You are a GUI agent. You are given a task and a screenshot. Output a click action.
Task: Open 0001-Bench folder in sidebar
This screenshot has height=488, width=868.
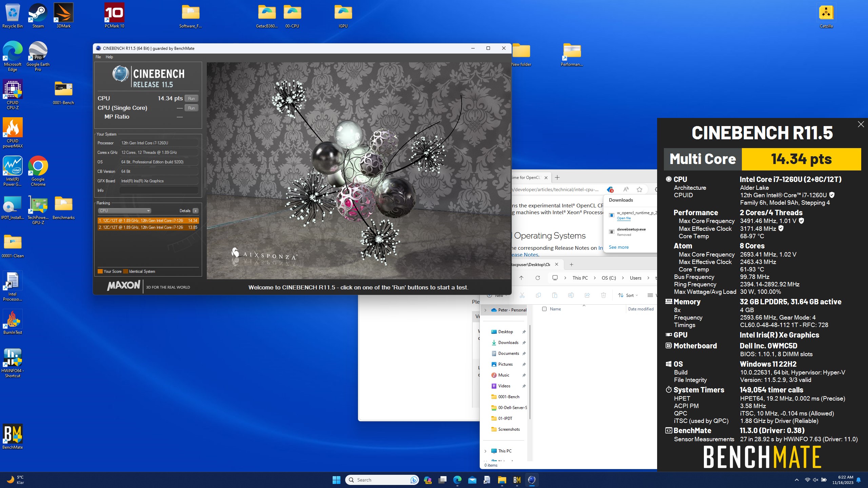(508, 397)
